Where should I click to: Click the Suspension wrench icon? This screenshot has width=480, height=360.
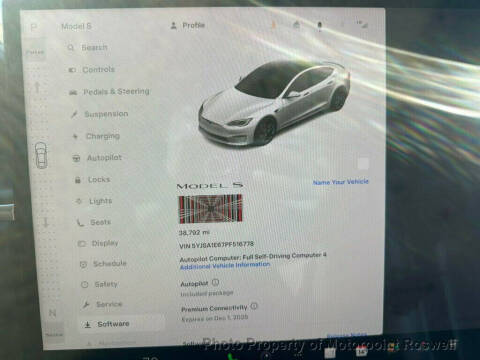coord(74,115)
